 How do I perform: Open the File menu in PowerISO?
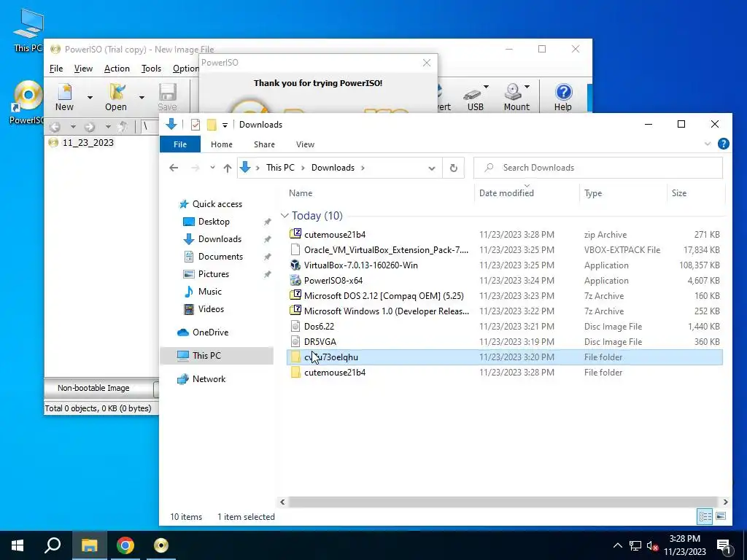[x=56, y=69]
